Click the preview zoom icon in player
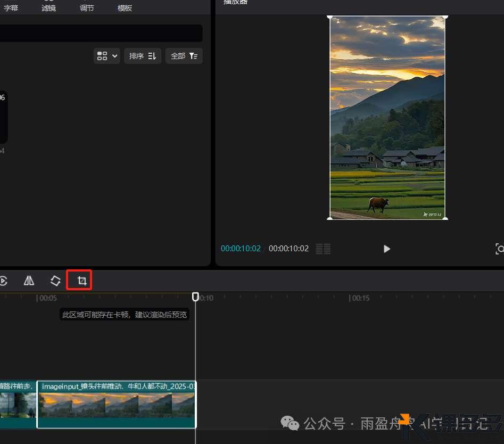 499,249
